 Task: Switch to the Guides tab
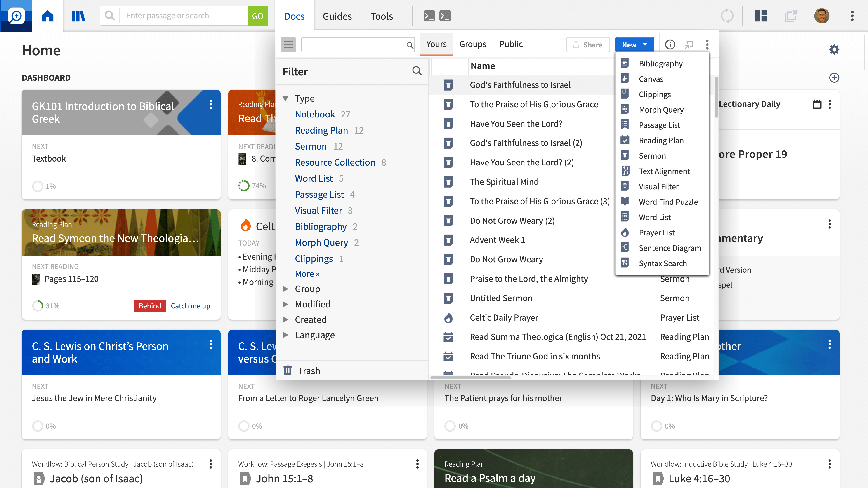pos(337,16)
